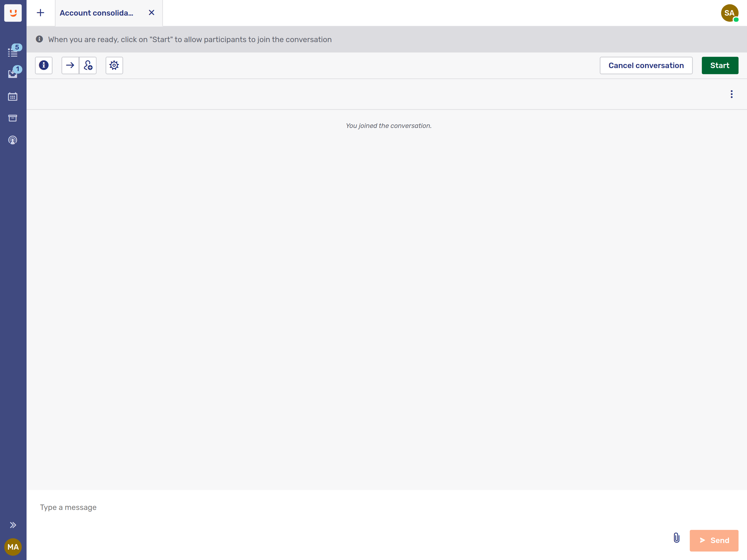Start the conversation
The image size is (747, 560).
720,65
